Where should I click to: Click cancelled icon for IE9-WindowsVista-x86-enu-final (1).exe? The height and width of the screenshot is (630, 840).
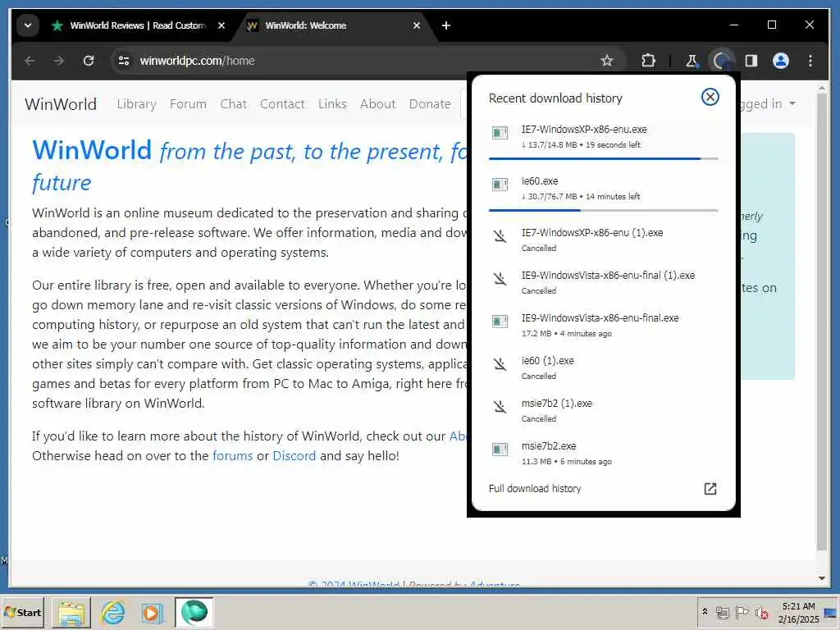point(500,279)
